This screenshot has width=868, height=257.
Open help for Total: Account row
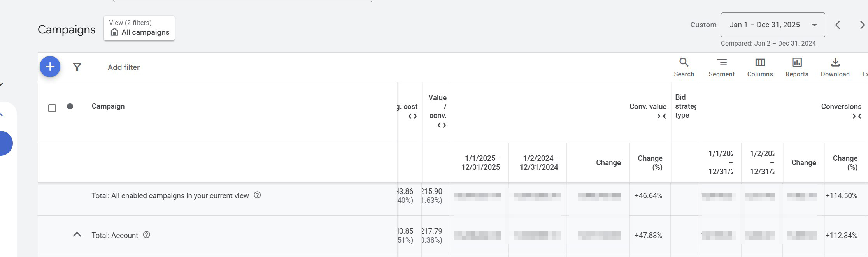147,235
